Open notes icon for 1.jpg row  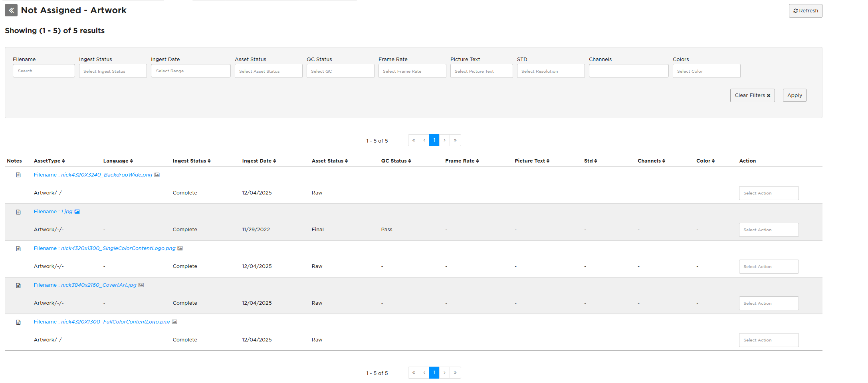18,212
